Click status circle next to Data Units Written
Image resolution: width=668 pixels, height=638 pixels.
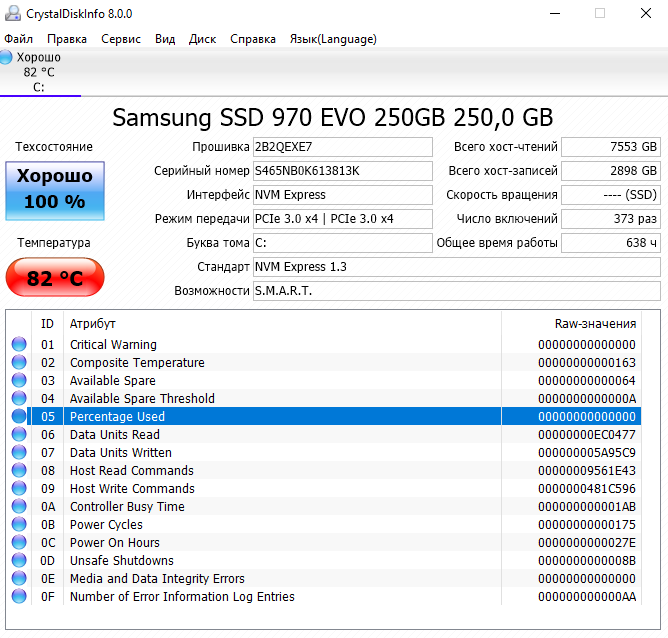click(19, 453)
